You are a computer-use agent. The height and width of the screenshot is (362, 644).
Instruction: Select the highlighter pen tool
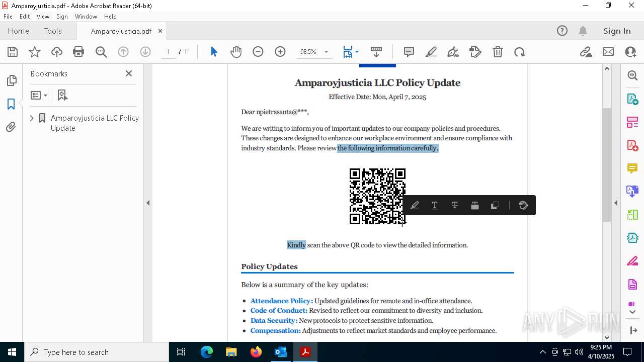pos(431,52)
